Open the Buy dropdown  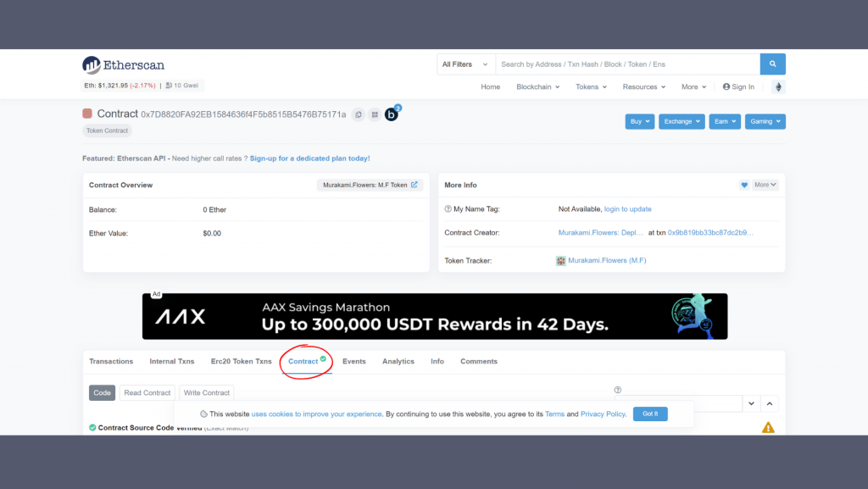click(639, 122)
